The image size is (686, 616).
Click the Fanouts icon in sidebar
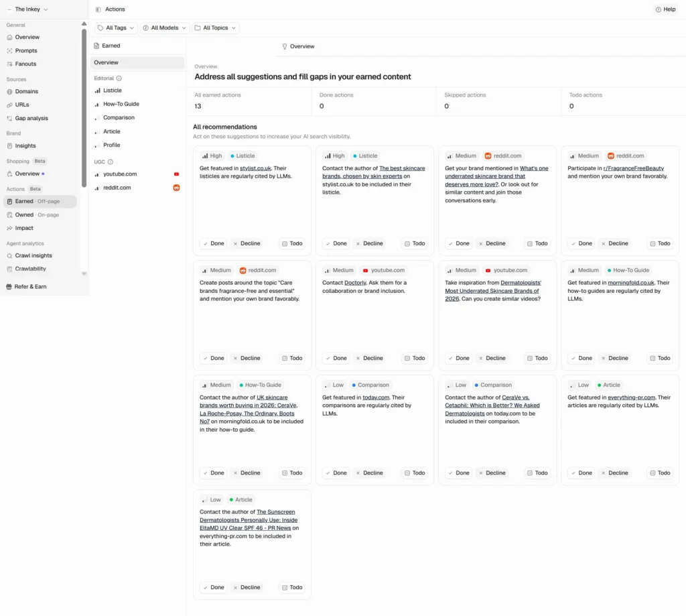pyautogui.click(x=9, y=64)
